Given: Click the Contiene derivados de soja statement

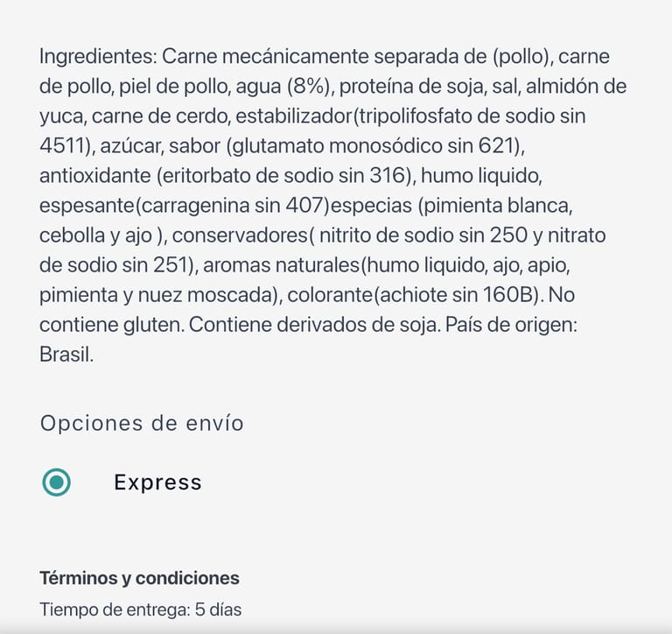Looking at the screenshot, I should (313, 326).
